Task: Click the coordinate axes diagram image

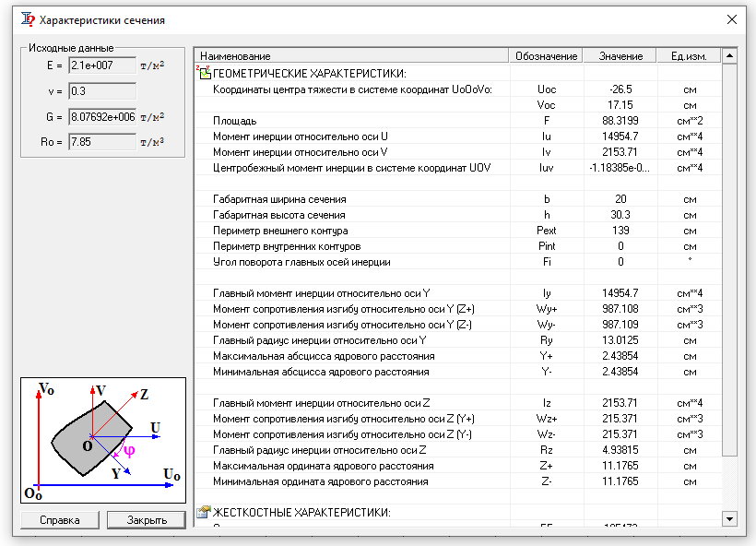Action: point(103,440)
